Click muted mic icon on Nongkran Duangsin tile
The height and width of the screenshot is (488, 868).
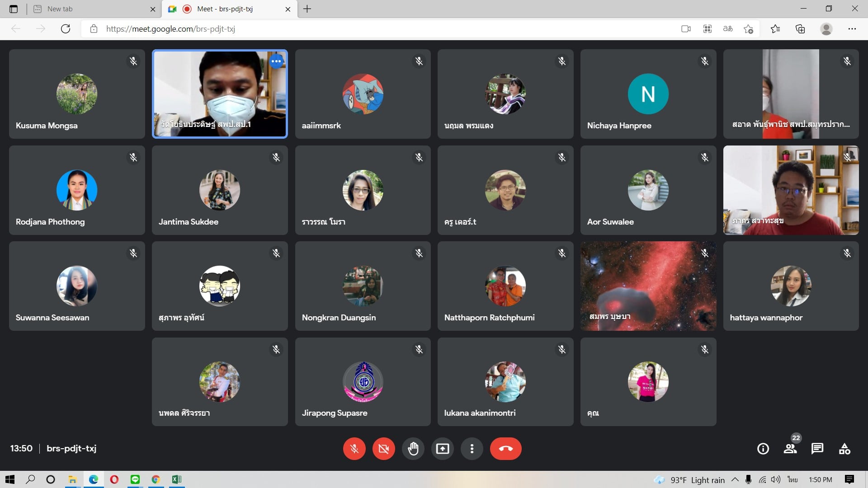pos(419,253)
